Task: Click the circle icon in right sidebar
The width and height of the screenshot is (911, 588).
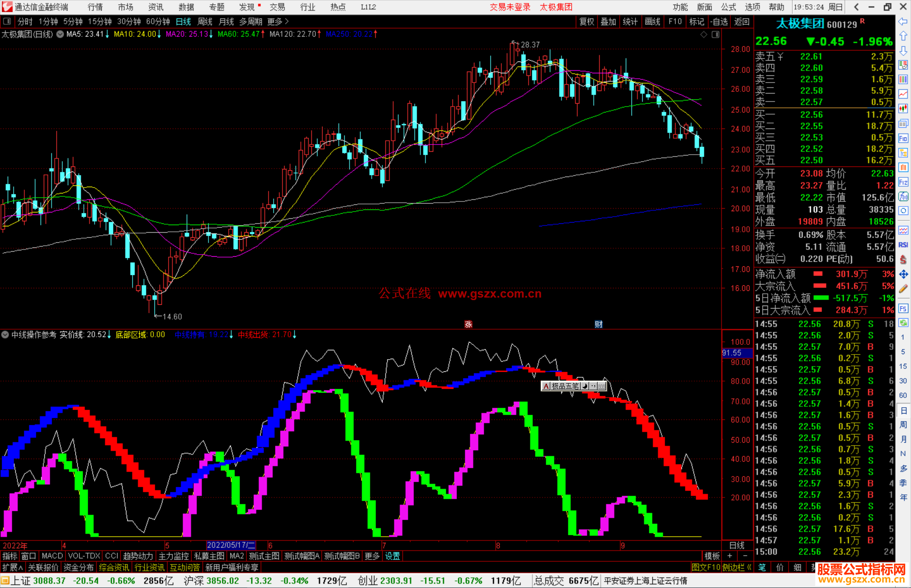Action: (903, 211)
